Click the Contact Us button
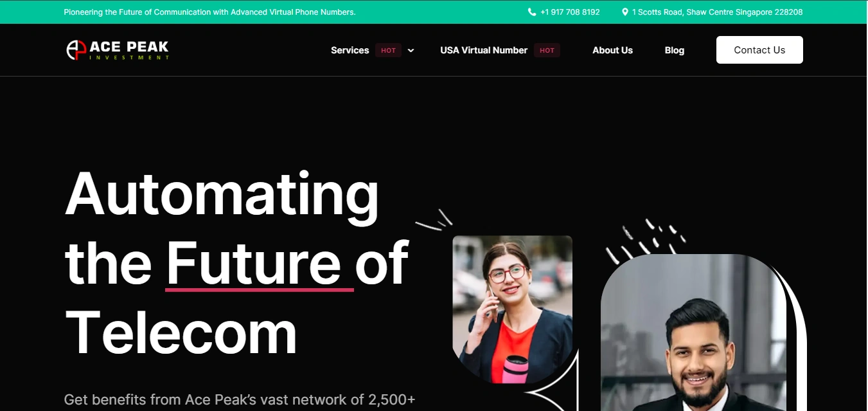 [x=759, y=50]
